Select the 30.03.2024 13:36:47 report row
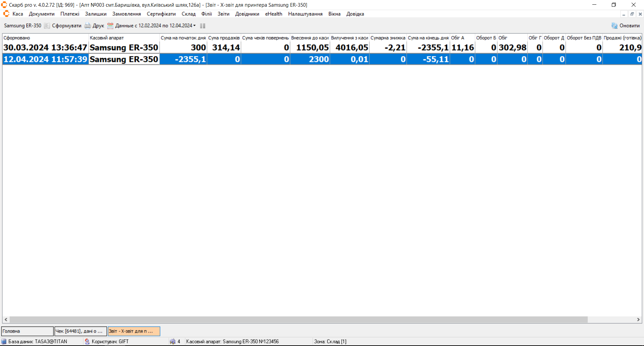 pos(45,48)
